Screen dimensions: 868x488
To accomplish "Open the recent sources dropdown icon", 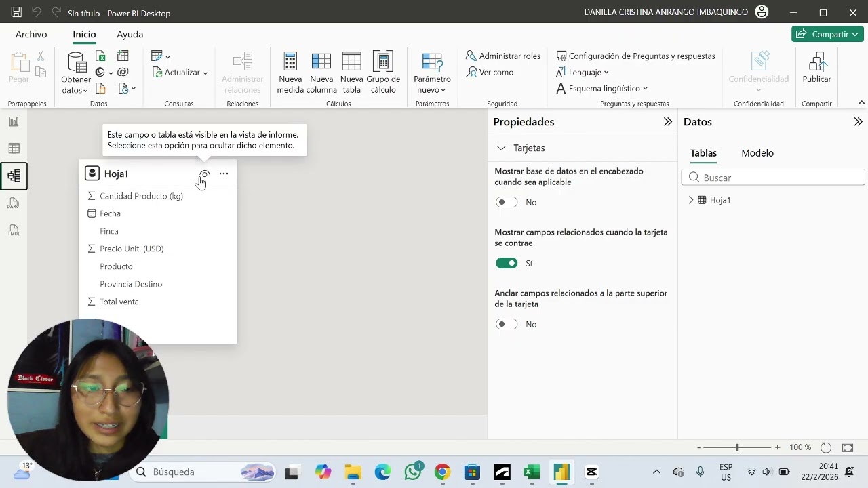I will 126,89.
